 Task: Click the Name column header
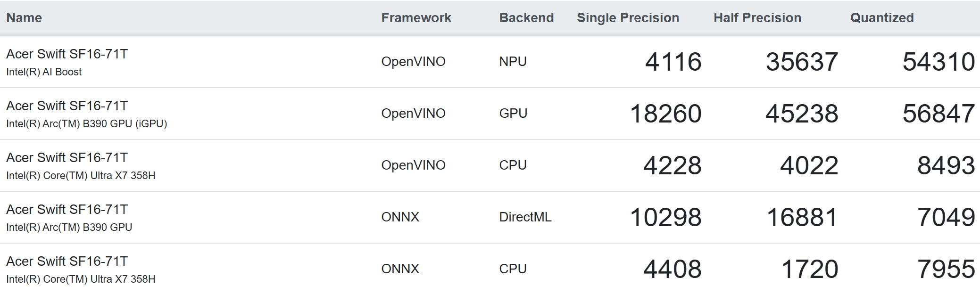(x=24, y=18)
